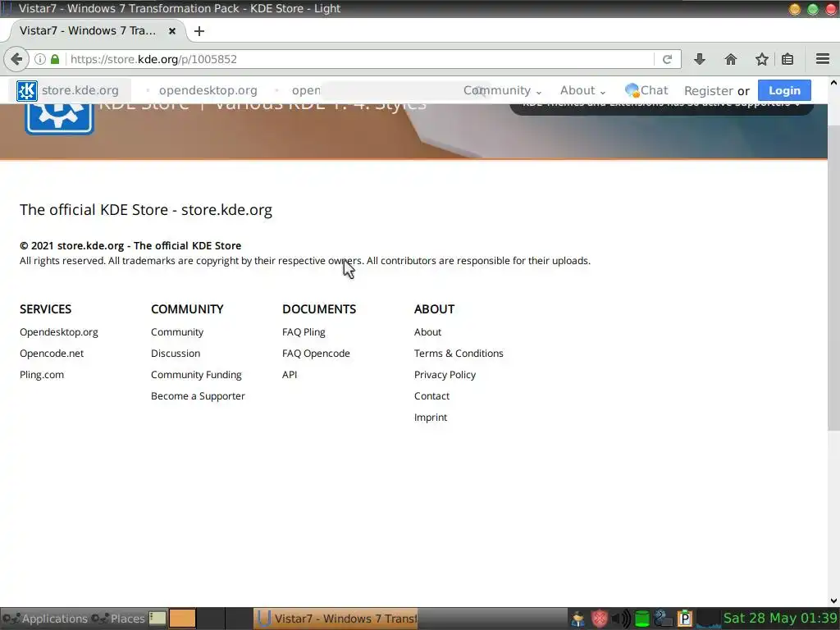Click the red shield tray icon
Screen dimensions: 840x630
(600, 619)
